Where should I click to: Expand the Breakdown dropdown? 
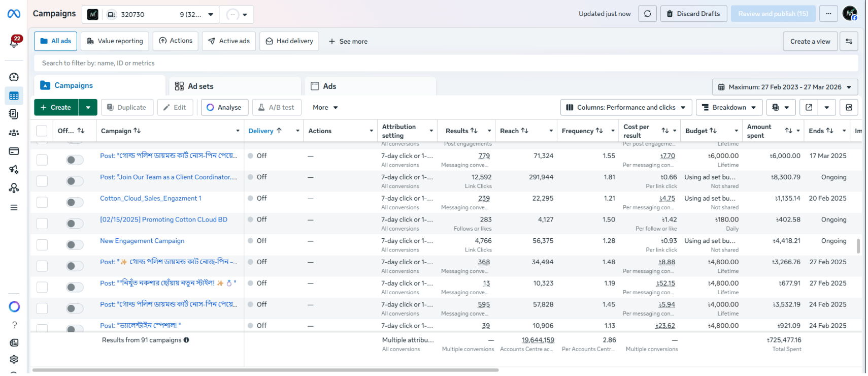pyautogui.click(x=728, y=107)
